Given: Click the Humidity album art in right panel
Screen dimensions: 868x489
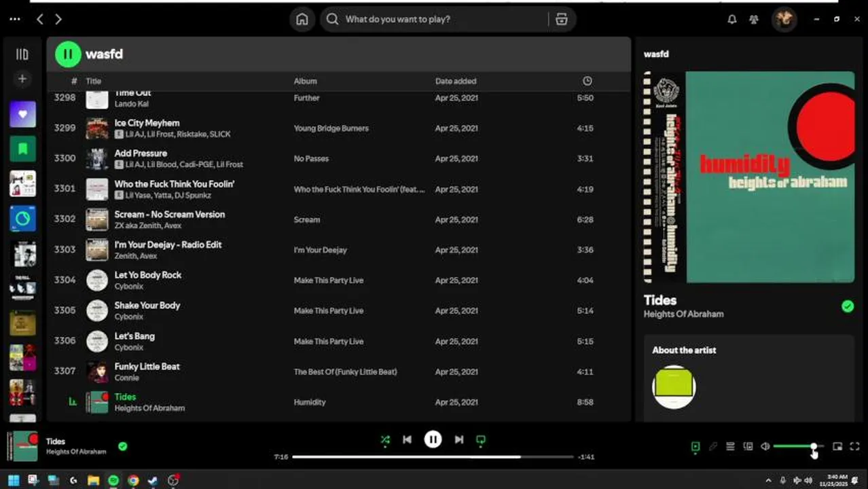Looking at the screenshot, I should 749,177.
